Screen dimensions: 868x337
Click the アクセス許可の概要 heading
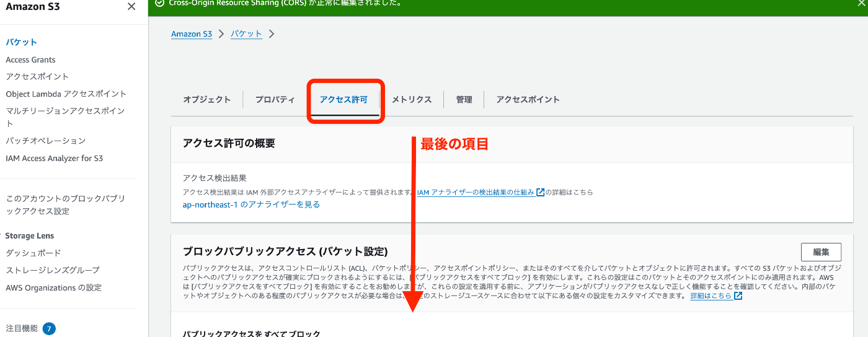(x=229, y=143)
